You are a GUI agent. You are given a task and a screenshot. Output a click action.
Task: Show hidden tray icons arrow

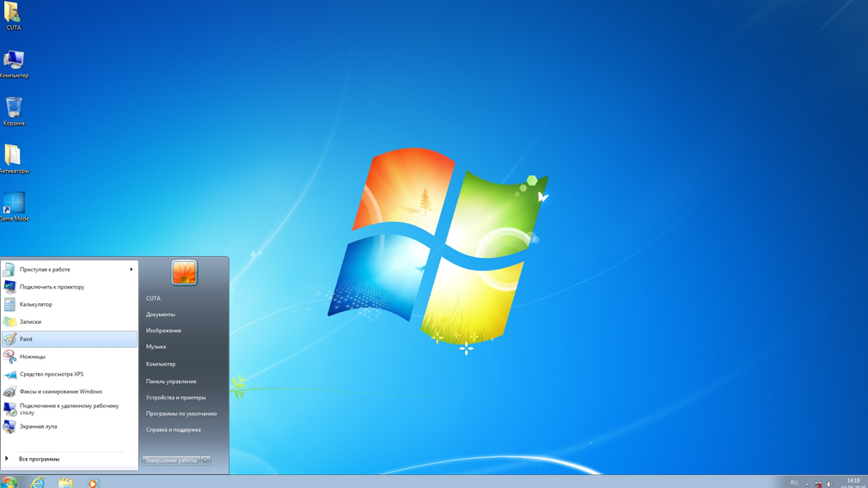(x=807, y=484)
